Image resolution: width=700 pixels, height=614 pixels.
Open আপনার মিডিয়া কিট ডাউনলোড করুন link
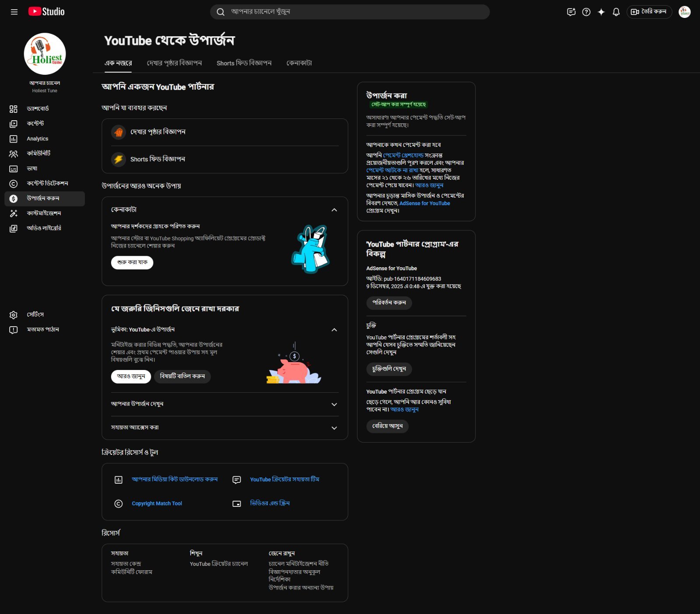click(175, 480)
